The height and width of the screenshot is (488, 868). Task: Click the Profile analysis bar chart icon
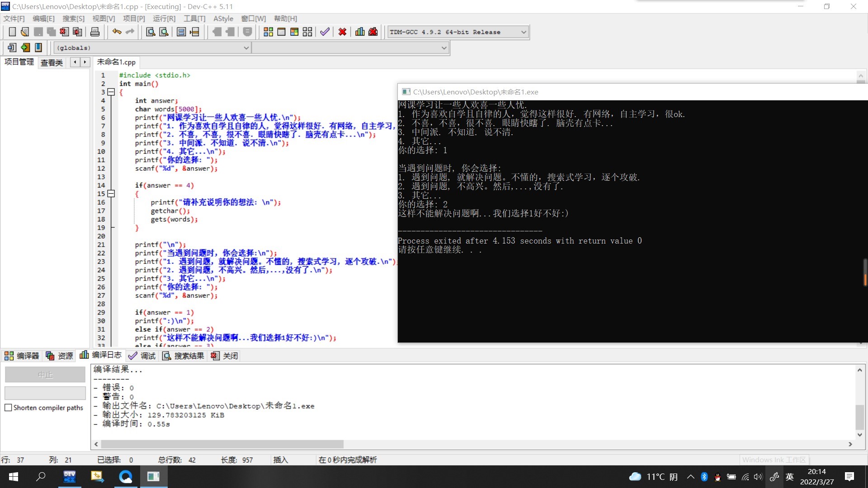pyautogui.click(x=360, y=32)
